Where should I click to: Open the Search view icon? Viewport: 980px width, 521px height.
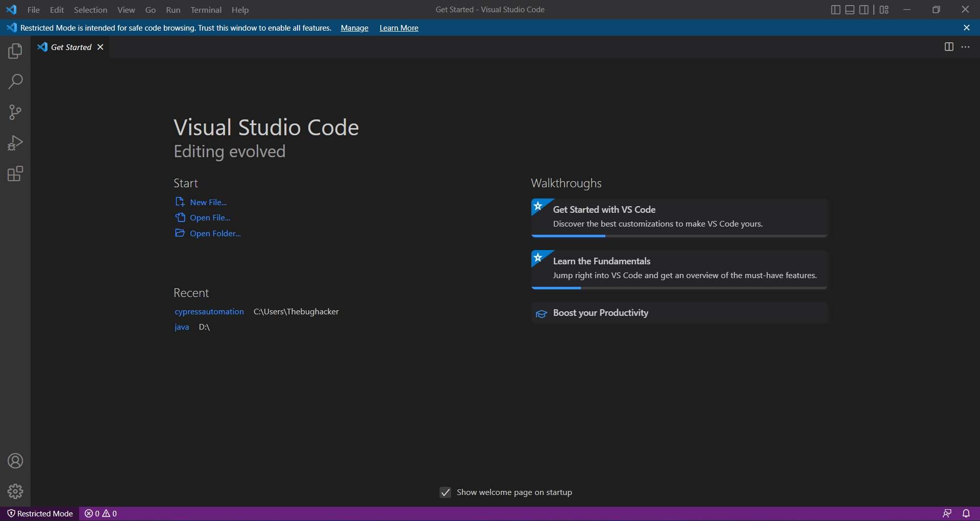click(15, 82)
